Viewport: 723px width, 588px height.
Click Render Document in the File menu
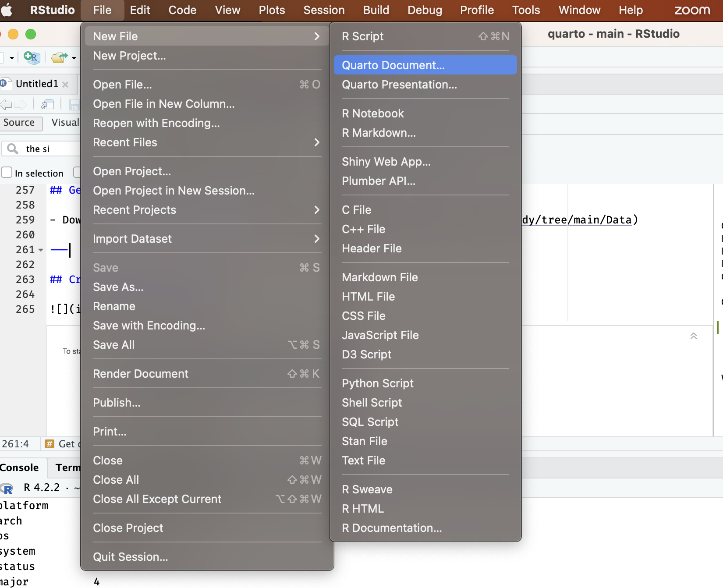pyautogui.click(x=141, y=374)
